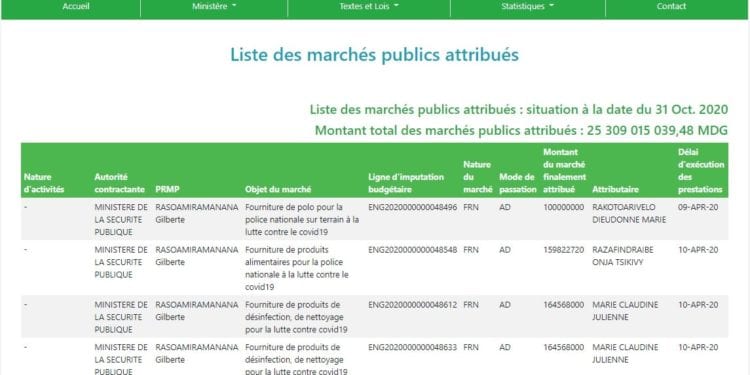Click the PRMP column header
This screenshot has width=750, height=375.
tap(167, 189)
